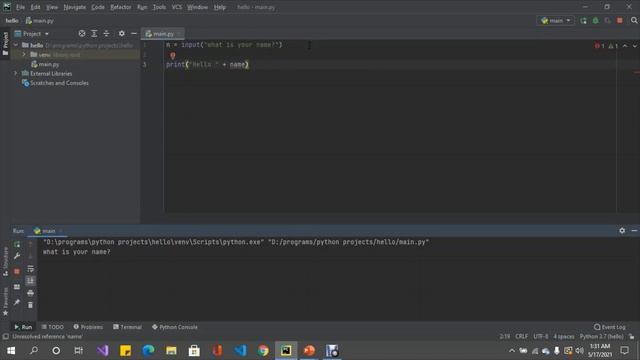Open the Run tool window button

click(23, 327)
